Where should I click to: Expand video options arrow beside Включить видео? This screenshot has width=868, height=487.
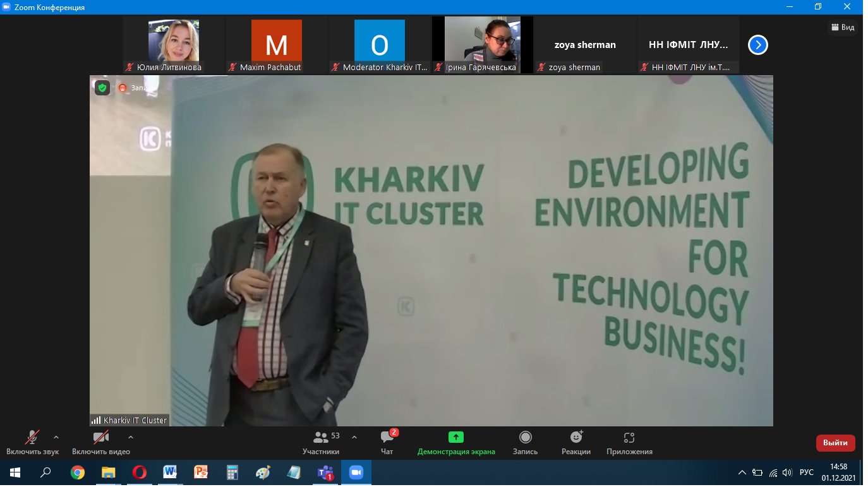pyautogui.click(x=131, y=437)
